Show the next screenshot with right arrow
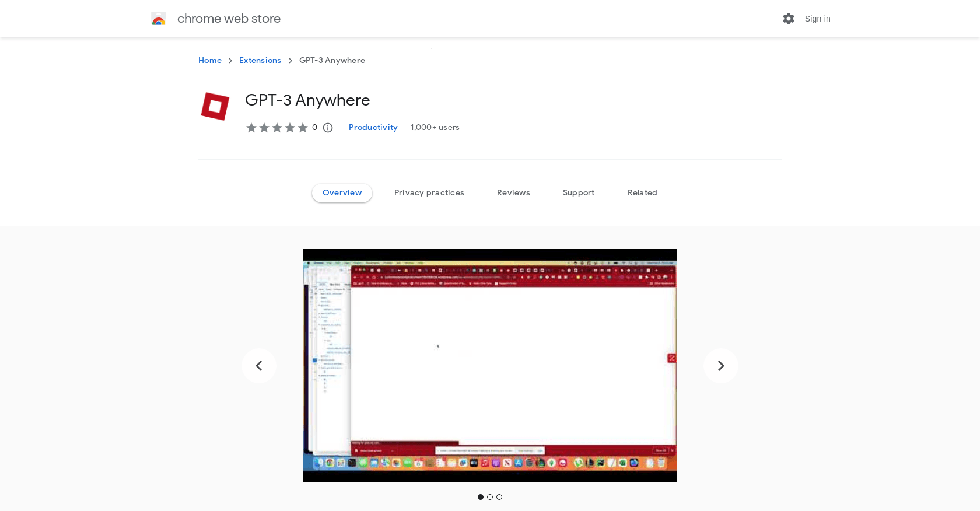The image size is (980, 511). pyautogui.click(x=721, y=366)
